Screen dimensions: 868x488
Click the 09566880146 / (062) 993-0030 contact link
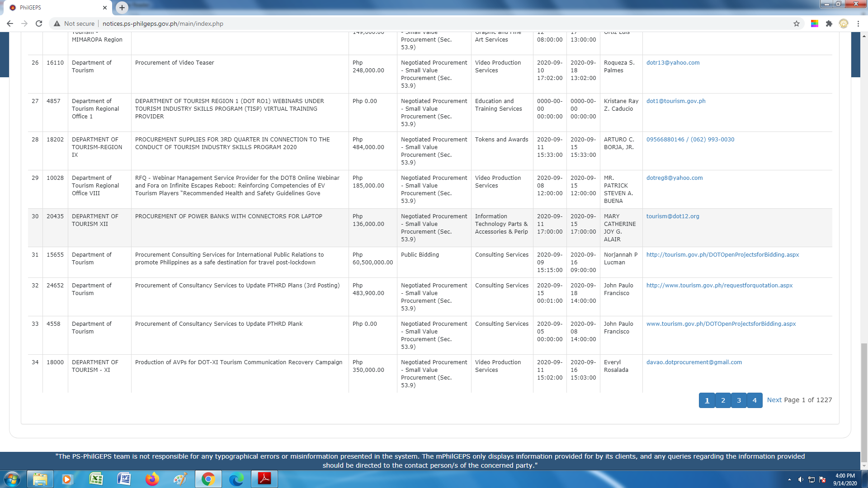pyautogui.click(x=690, y=140)
